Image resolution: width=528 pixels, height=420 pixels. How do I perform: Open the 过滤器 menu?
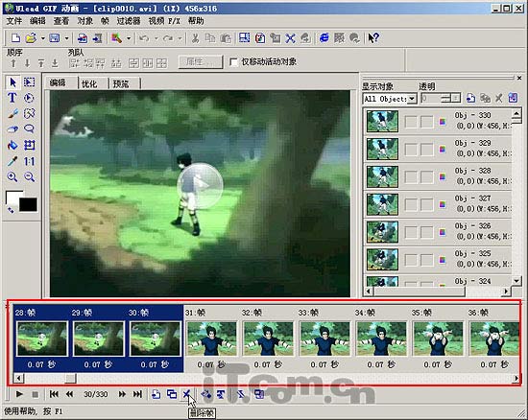[x=129, y=21]
